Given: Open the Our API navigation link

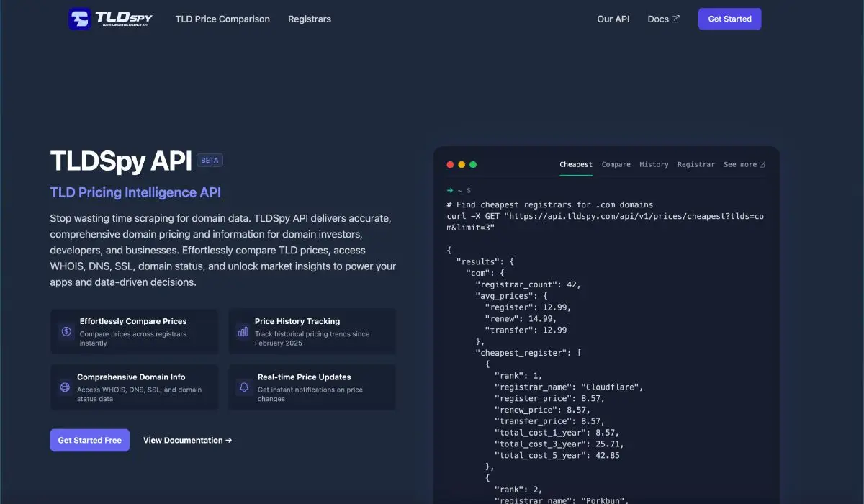Looking at the screenshot, I should pyautogui.click(x=613, y=19).
